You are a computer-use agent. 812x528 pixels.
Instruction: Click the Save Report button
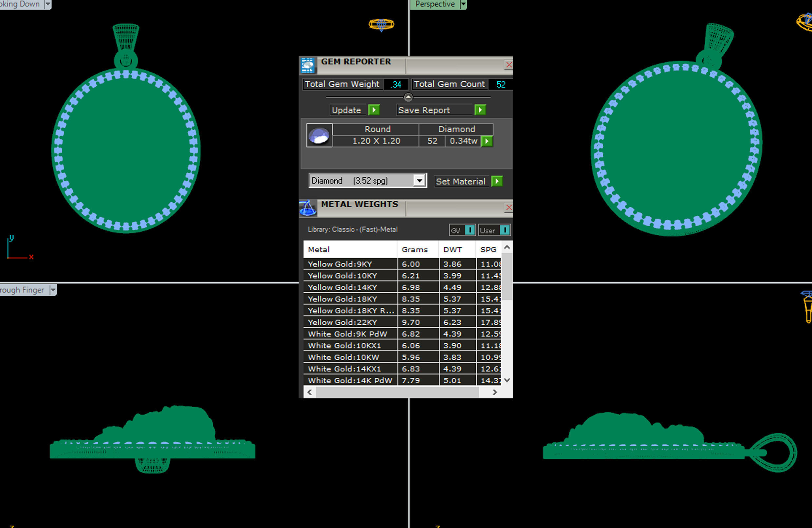pyautogui.click(x=424, y=110)
